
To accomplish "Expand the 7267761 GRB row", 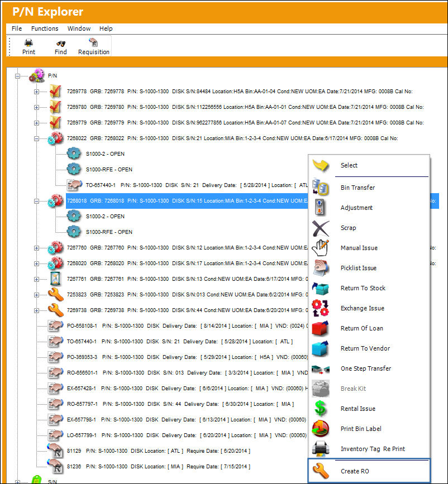I will click(36, 279).
